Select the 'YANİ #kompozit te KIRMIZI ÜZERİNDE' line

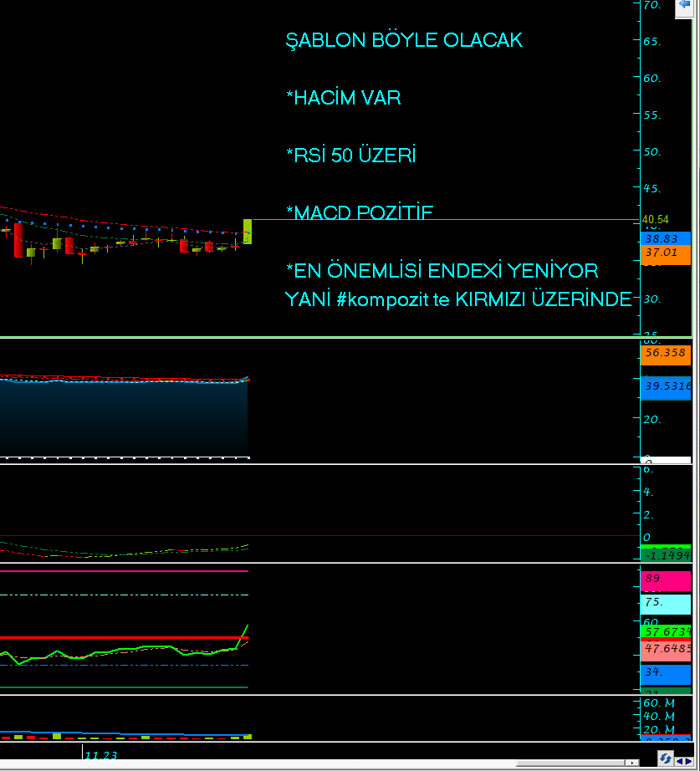[458, 299]
